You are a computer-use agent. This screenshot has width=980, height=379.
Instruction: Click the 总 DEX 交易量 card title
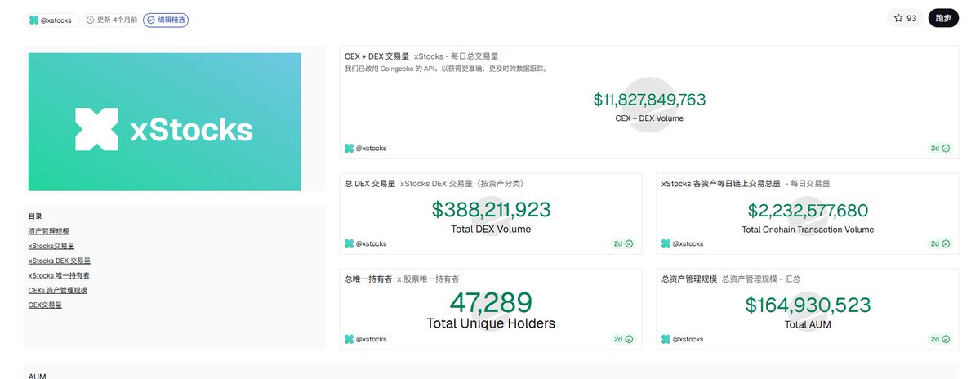point(370,184)
